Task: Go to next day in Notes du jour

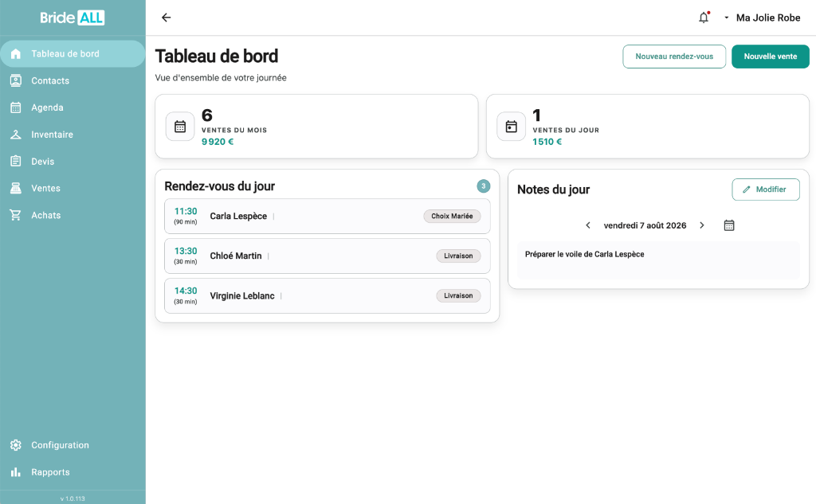Action: pyautogui.click(x=701, y=225)
